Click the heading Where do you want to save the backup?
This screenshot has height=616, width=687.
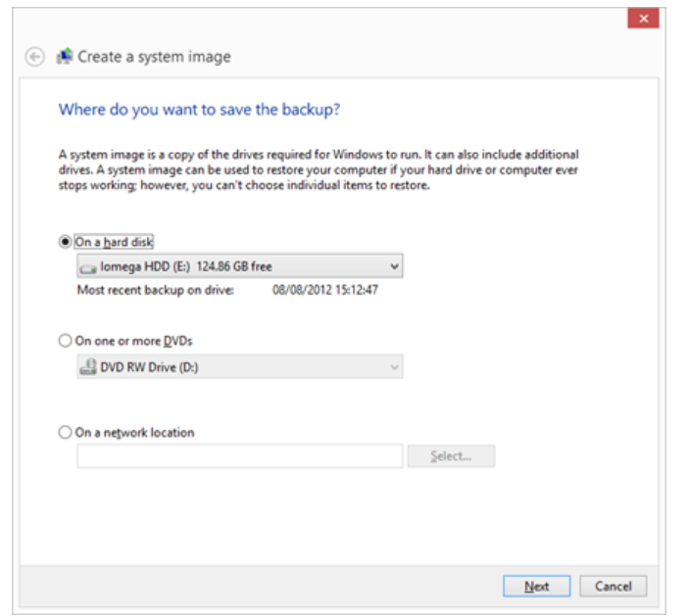(x=199, y=110)
